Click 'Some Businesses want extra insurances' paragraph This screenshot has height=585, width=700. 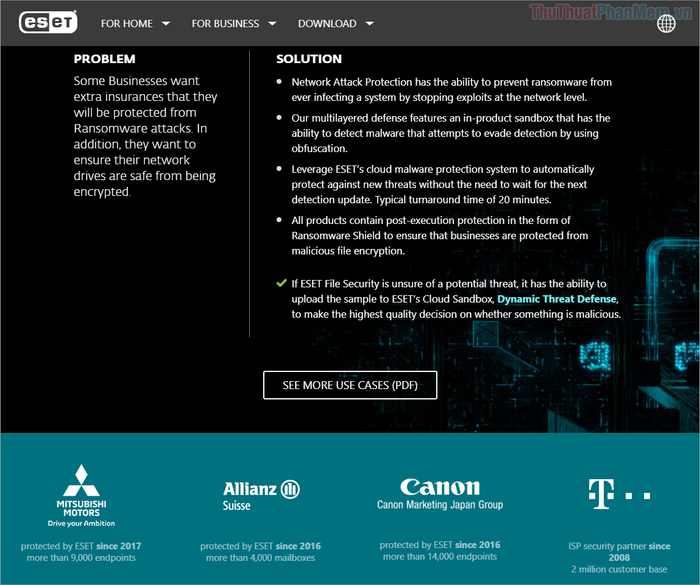(x=146, y=136)
